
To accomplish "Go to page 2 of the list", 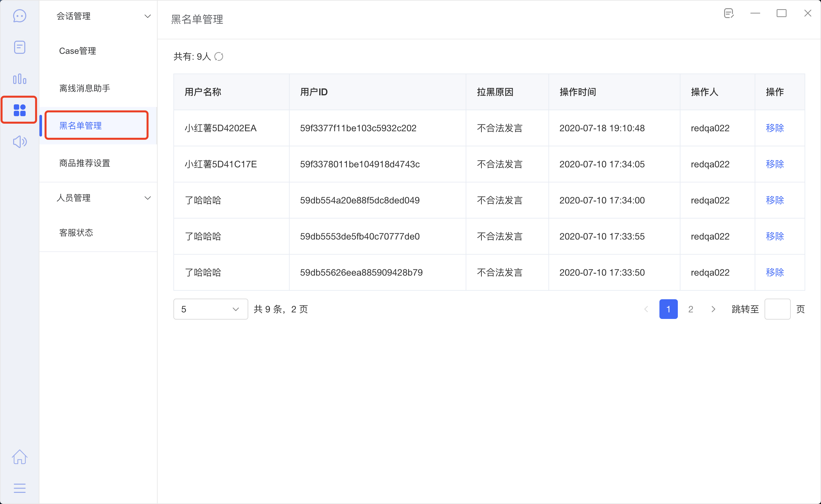I will pos(691,309).
